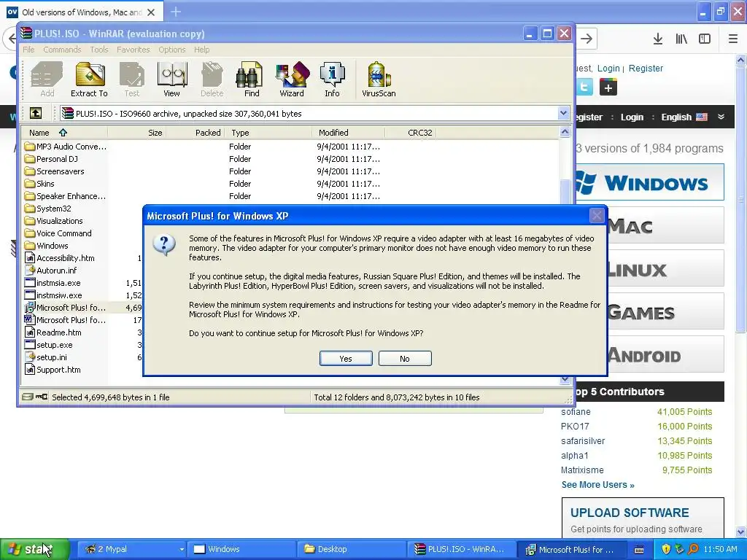Open the Windows category banner on webpage
747x560 pixels.
point(650,182)
